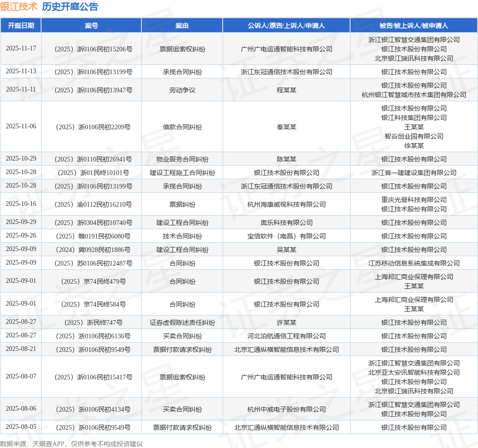478x448 pixels.
Task: Click the 公诉人/原告/上诉人/申请人 header
Action: [x=286, y=26]
